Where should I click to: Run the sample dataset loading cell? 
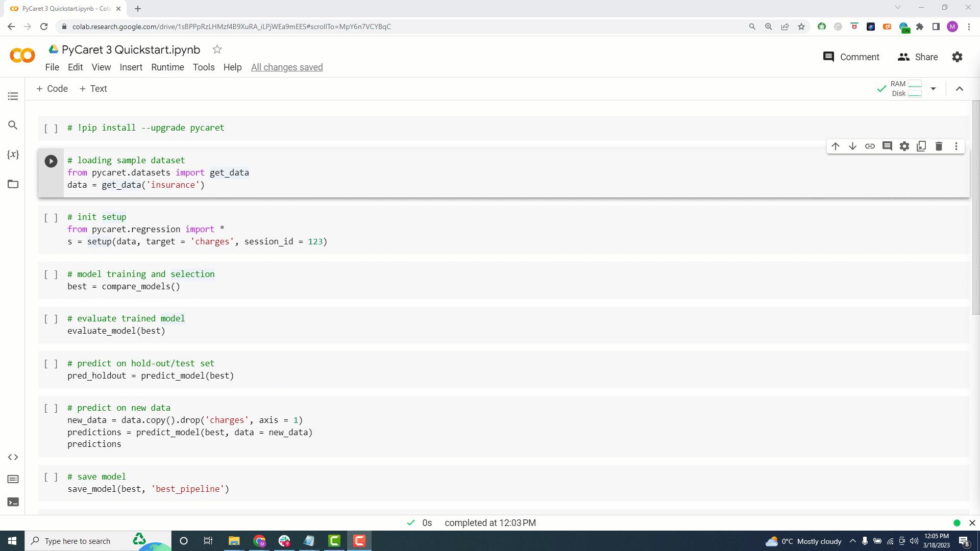coord(51,161)
